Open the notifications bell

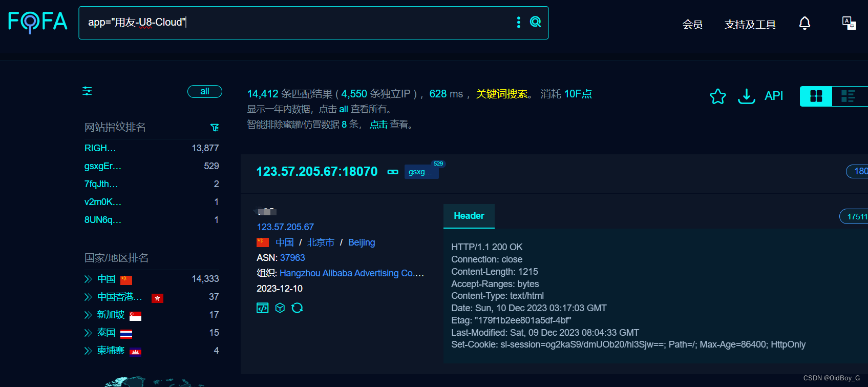[805, 23]
